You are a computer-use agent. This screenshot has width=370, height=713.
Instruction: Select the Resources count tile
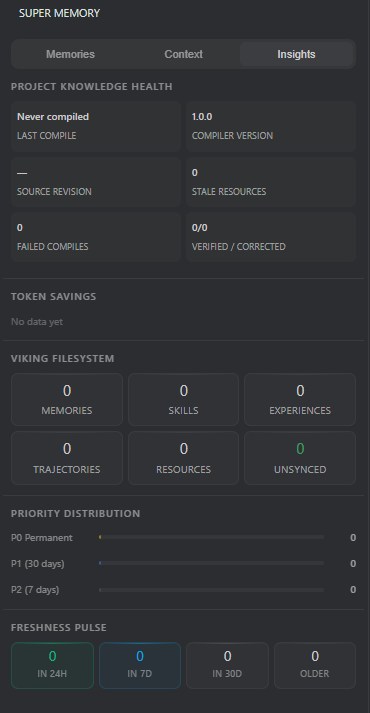183,458
